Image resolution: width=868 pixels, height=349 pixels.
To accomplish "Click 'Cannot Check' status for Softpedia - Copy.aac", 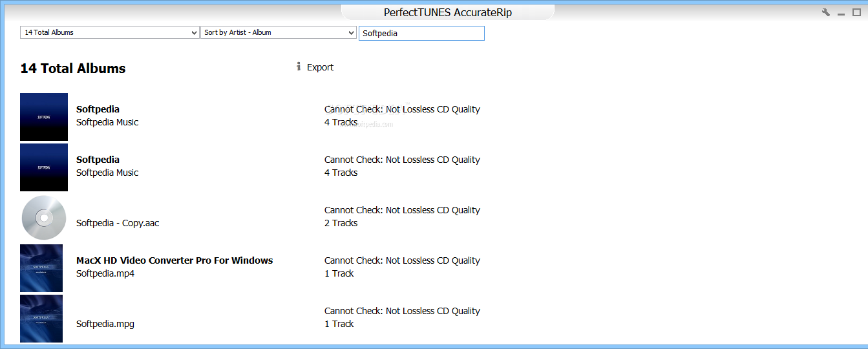I will pyautogui.click(x=402, y=210).
